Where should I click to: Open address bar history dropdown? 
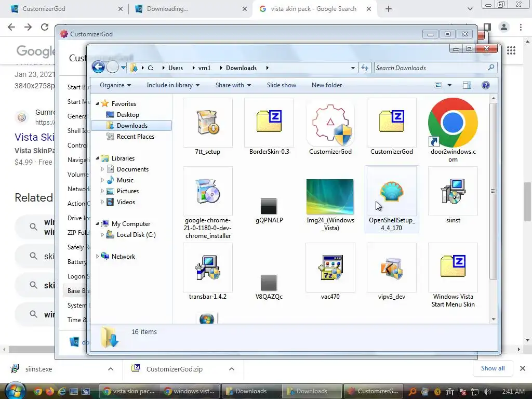point(353,68)
